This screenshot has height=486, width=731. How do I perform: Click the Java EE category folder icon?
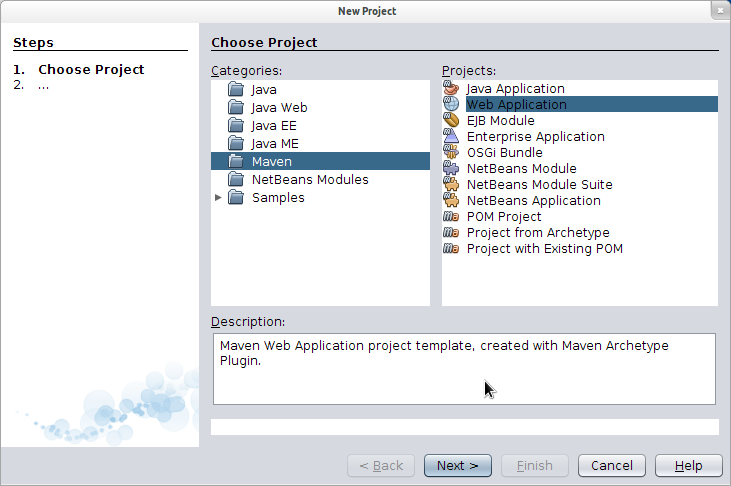click(236, 125)
